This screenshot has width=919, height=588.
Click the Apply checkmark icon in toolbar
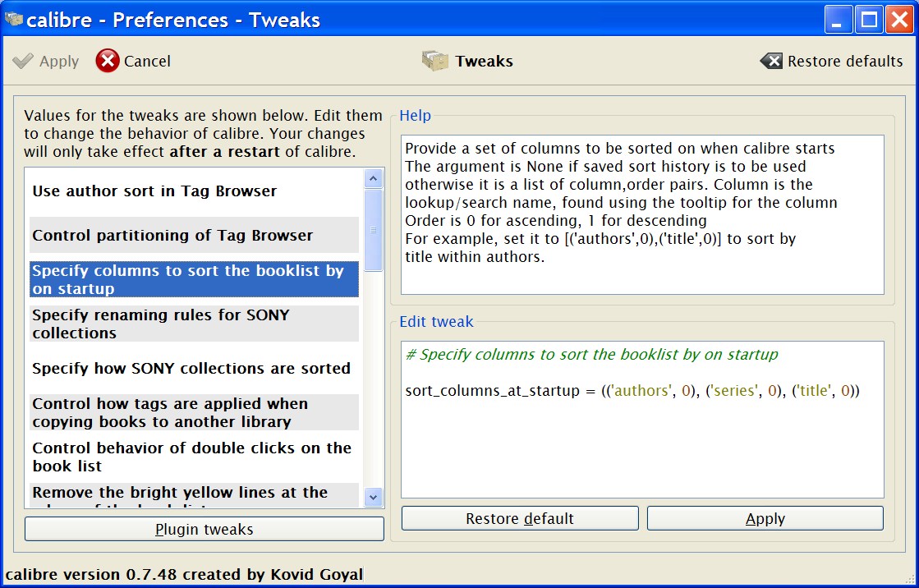click(24, 61)
